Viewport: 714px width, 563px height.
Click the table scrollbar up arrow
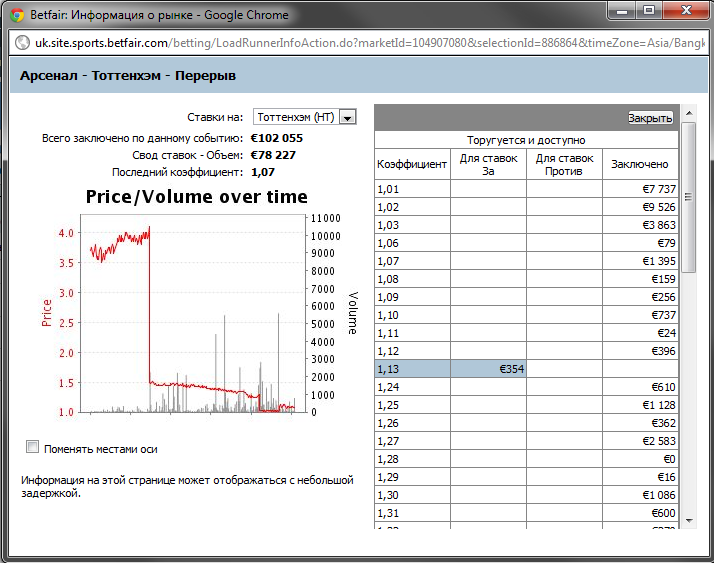(688, 113)
